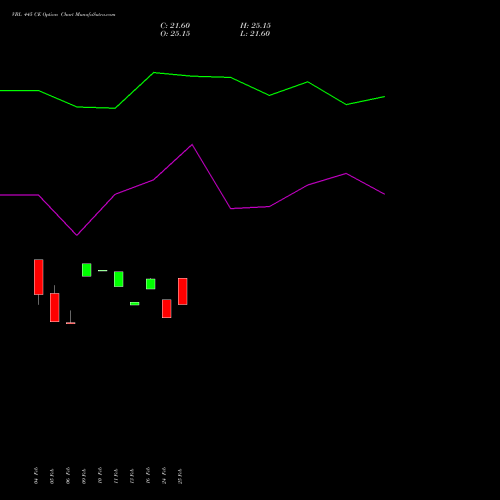Click the '11 Feb' date axis label

(x=116, y=476)
